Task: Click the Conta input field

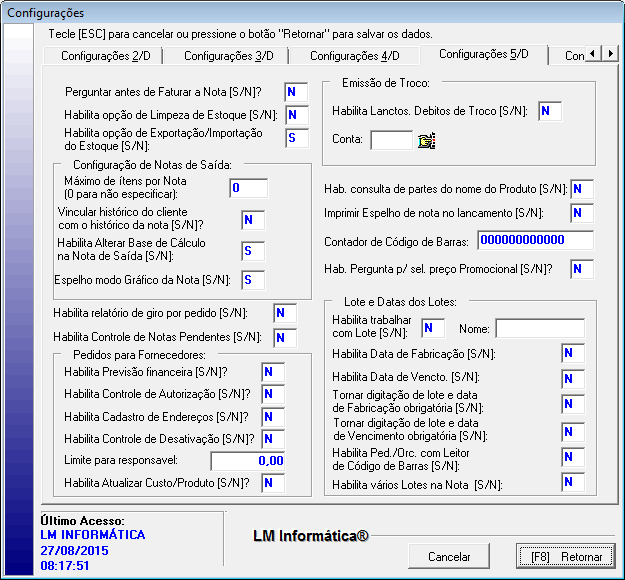Action: point(391,141)
